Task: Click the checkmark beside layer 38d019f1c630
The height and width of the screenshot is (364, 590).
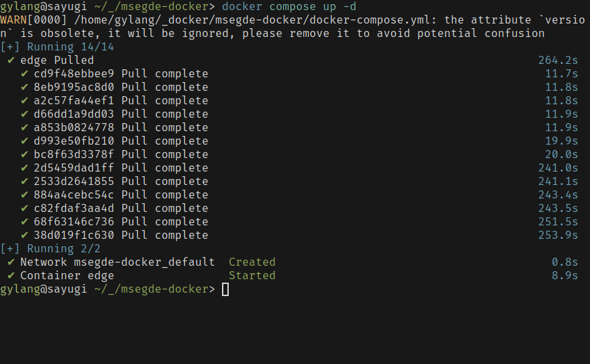Action: [x=24, y=235]
